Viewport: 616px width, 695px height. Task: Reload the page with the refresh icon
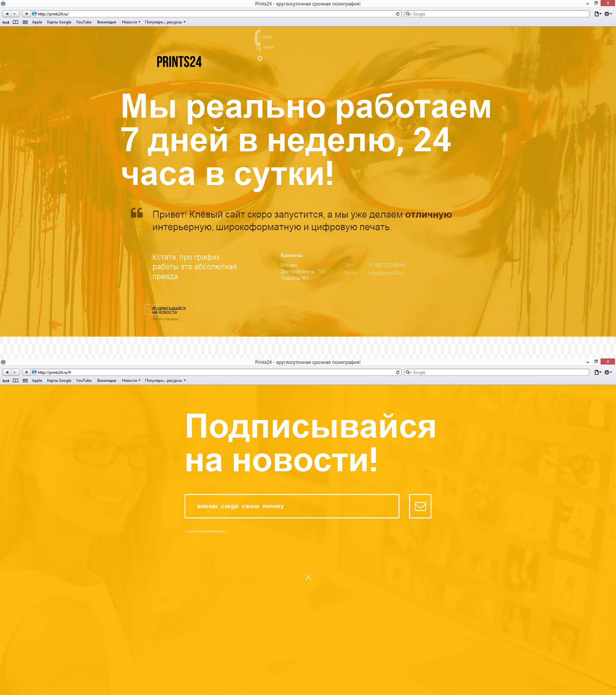click(x=398, y=14)
